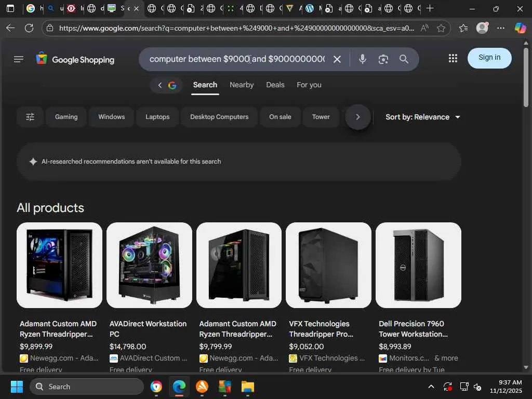Click the AVADirect Workstation PC title
The height and width of the screenshot is (399, 532).
(x=148, y=329)
